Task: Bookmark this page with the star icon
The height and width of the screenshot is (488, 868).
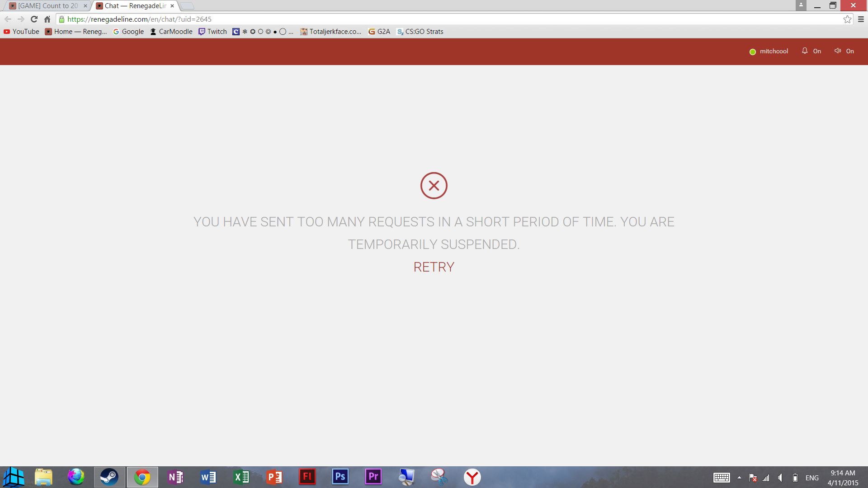Action: 847,19
